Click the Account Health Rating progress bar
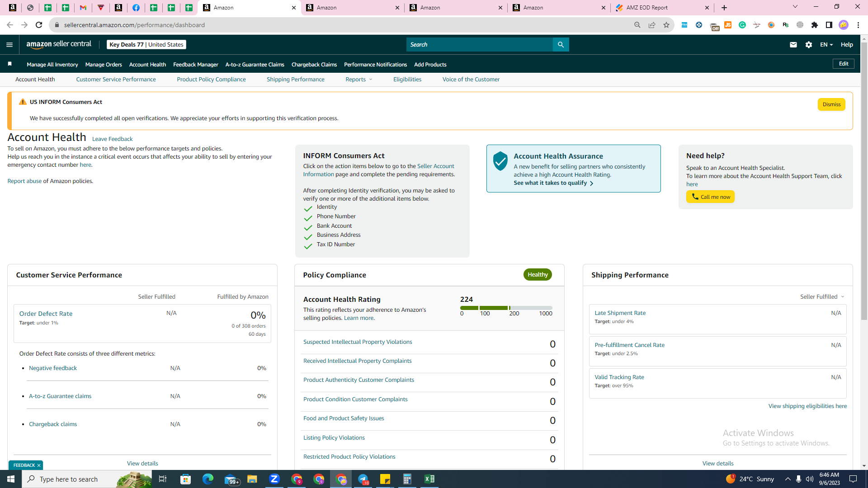 506,308
